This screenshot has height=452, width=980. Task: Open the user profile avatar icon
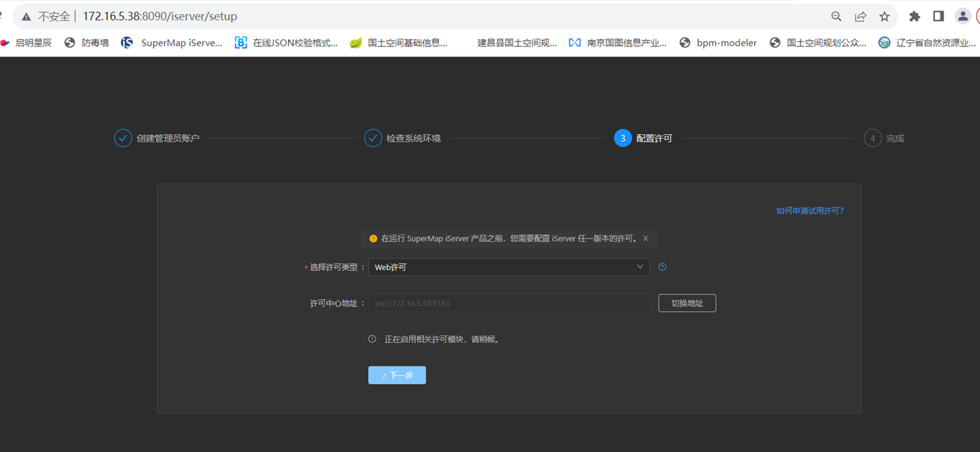[963, 16]
